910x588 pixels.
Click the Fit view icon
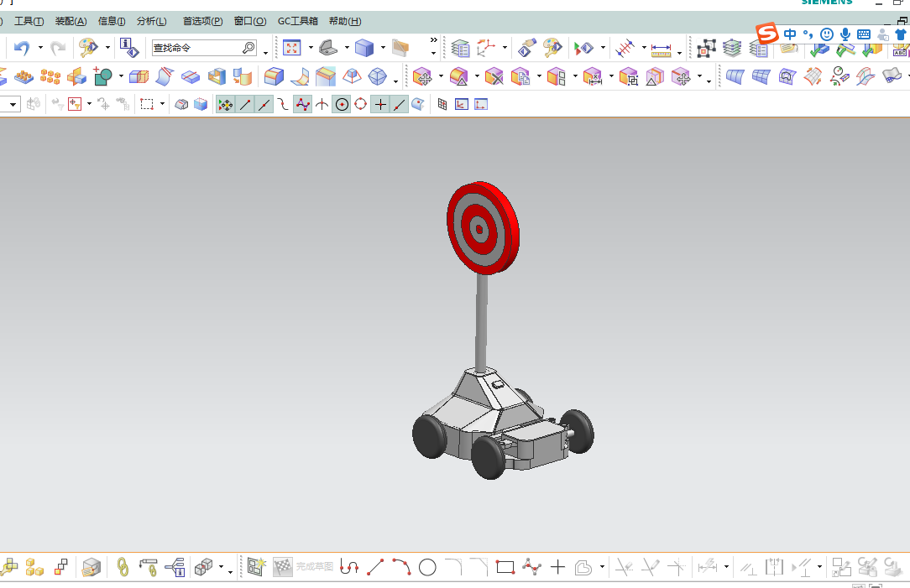[x=291, y=48]
